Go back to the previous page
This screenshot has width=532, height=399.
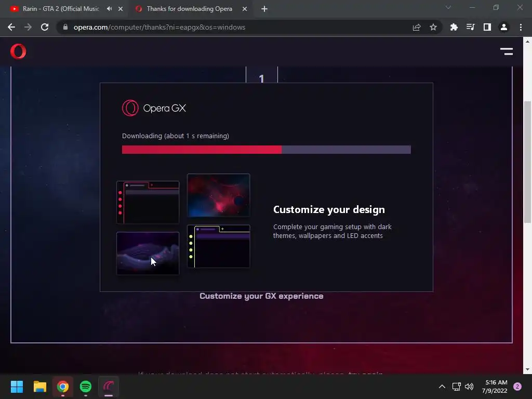11,27
